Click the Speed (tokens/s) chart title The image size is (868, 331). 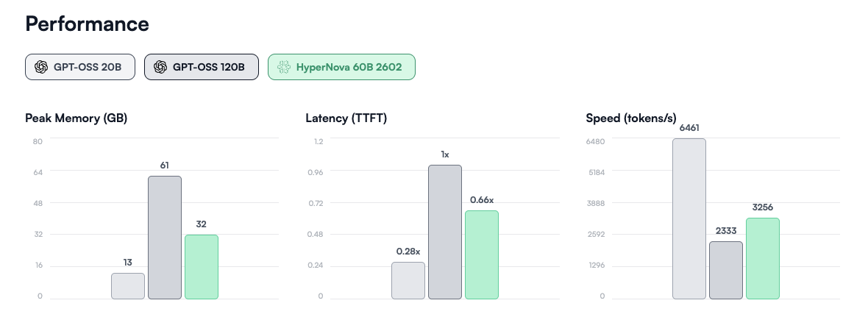pyautogui.click(x=631, y=118)
